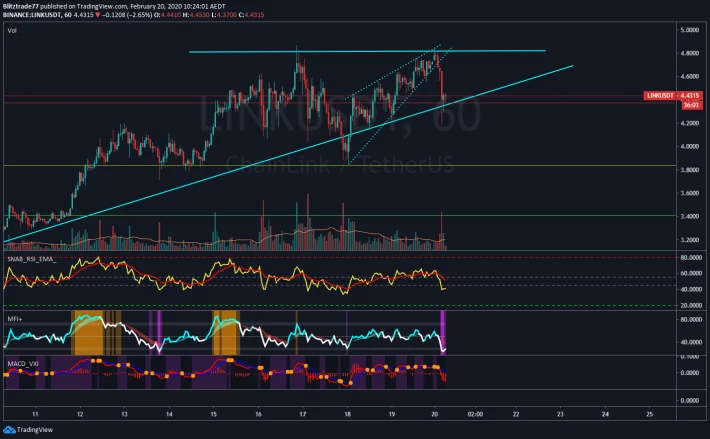Click date 25 on the time axis
The image size is (710, 439).
649,414
